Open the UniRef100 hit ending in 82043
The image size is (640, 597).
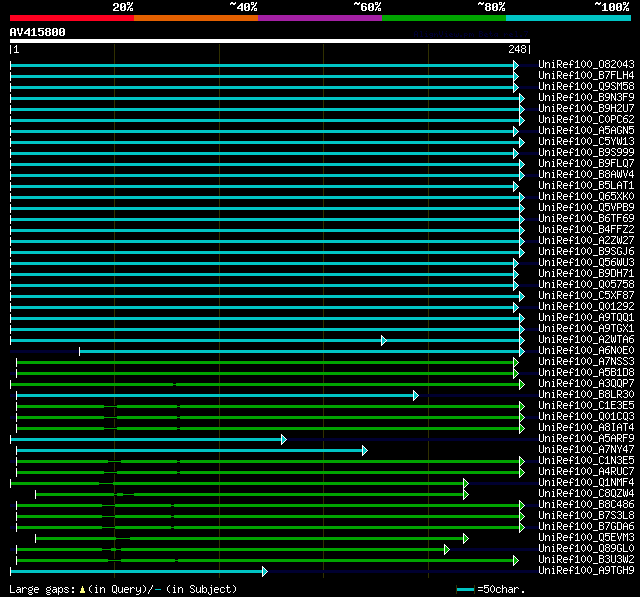(x=586, y=64)
